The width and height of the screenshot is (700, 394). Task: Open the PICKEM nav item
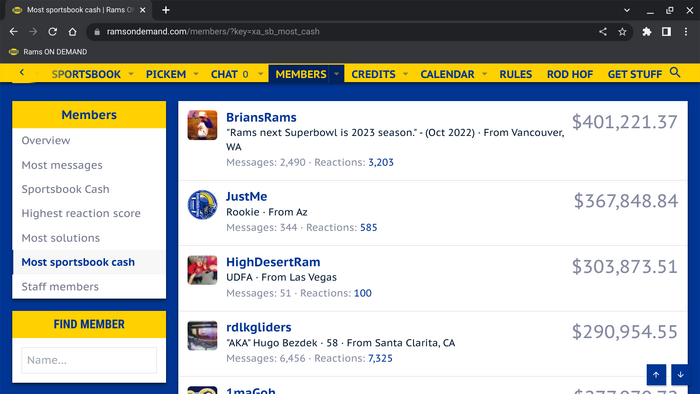tap(166, 74)
